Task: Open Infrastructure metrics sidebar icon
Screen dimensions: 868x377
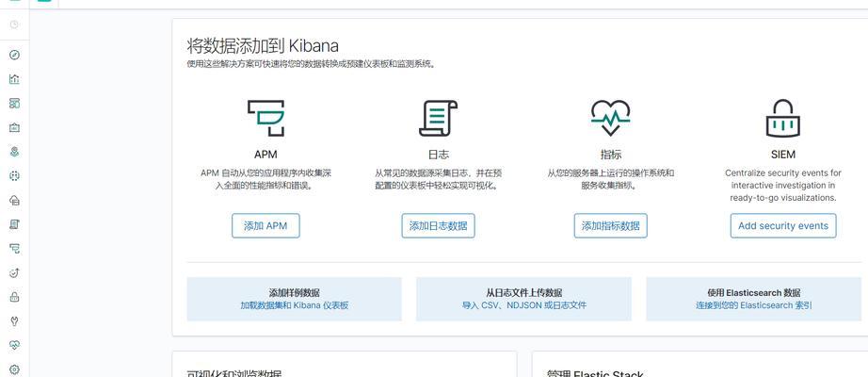Action: [14, 200]
